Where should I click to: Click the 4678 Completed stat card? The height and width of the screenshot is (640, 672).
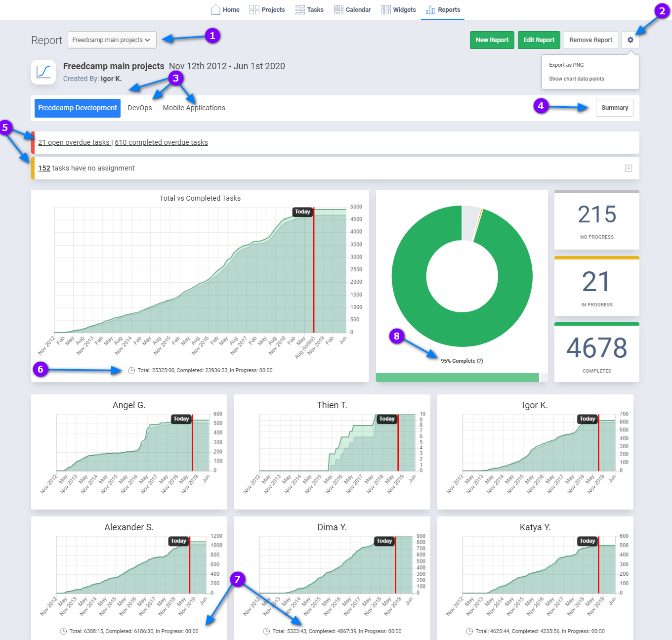[x=596, y=353]
